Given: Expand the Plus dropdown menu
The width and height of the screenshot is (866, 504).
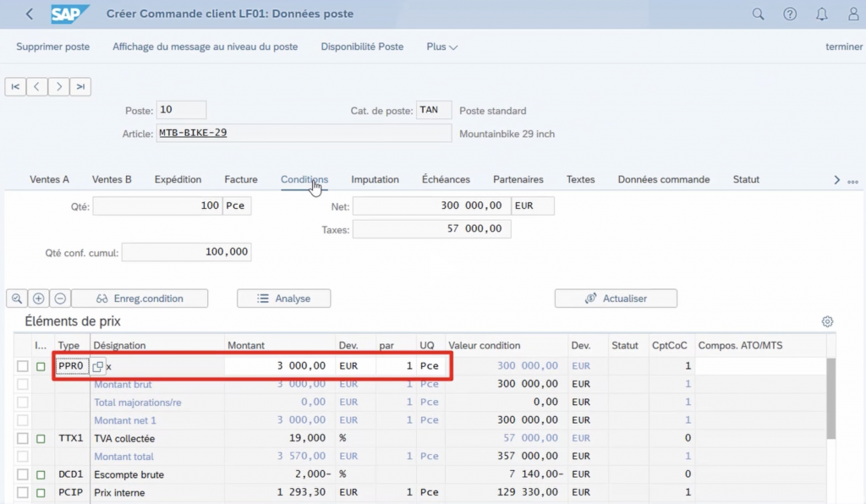Looking at the screenshot, I should click(441, 47).
